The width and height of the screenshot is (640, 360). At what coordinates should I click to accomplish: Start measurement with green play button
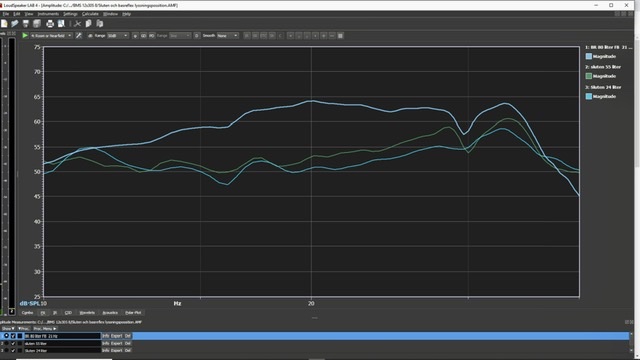(x=25, y=36)
